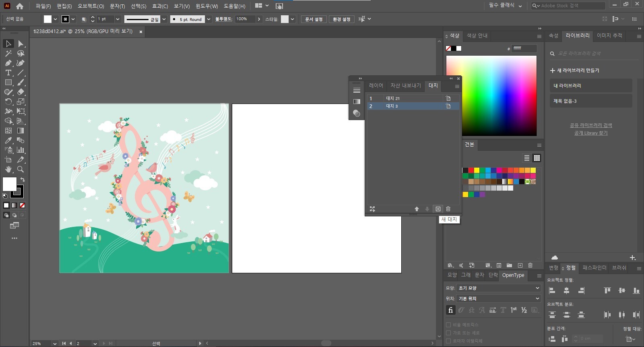This screenshot has height=347, width=644.
Task: Select the Type tool
Action: pyautogui.click(x=8, y=73)
